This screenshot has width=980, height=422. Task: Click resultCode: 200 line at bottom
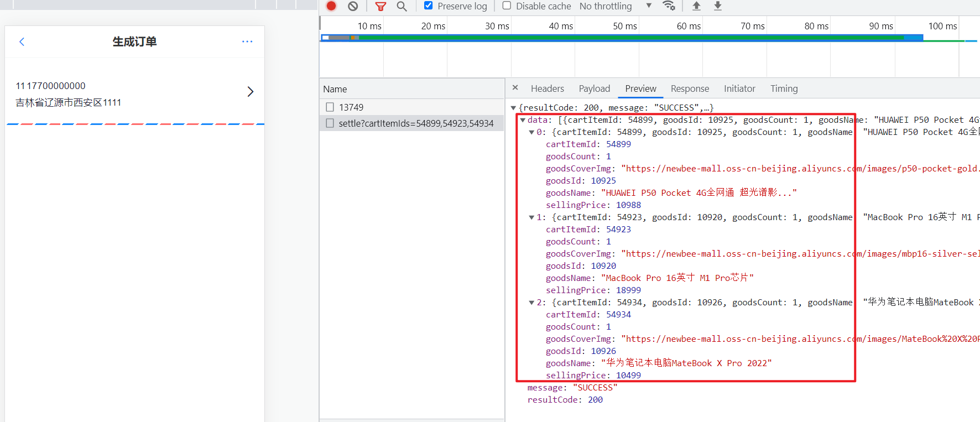tap(565, 400)
